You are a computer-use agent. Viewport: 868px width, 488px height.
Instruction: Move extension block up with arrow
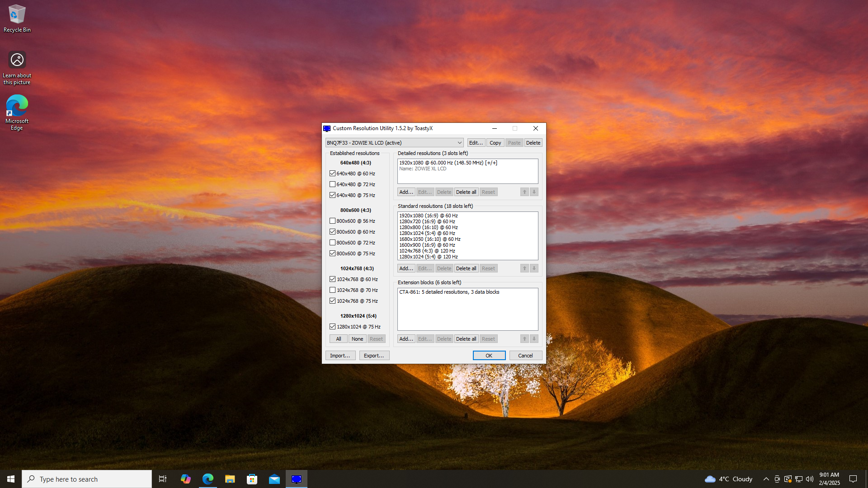pyautogui.click(x=524, y=339)
